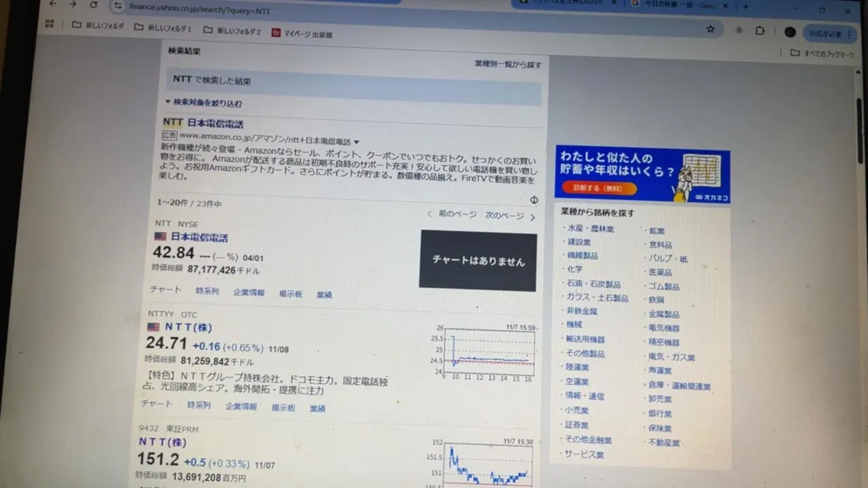The width and height of the screenshot is (868, 488).
Task: Select 輸送用機器 industry
Action: (585, 339)
